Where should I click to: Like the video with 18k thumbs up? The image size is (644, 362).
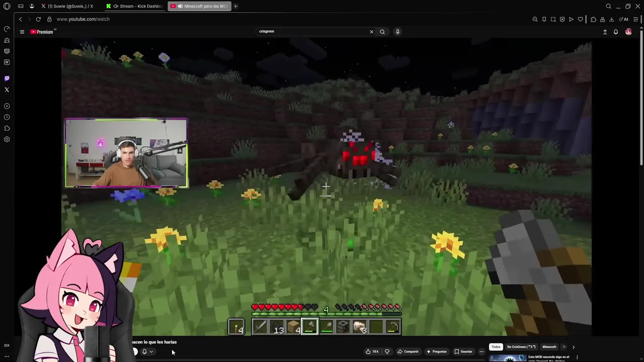(372, 351)
